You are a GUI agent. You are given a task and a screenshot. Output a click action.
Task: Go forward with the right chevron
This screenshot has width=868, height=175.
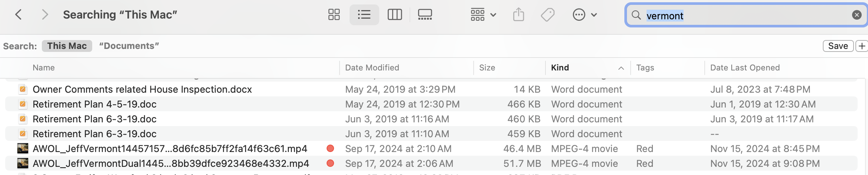45,15
